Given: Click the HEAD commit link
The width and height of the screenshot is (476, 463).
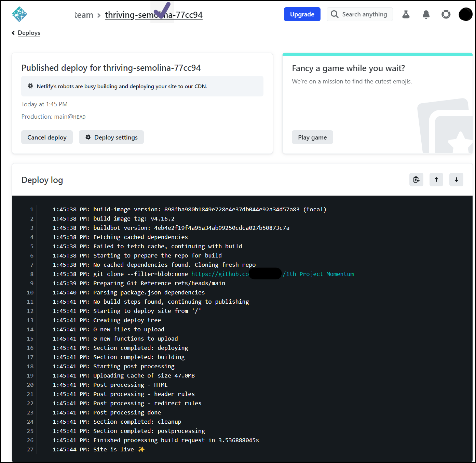Looking at the screenshot, I should click(79, 117).
